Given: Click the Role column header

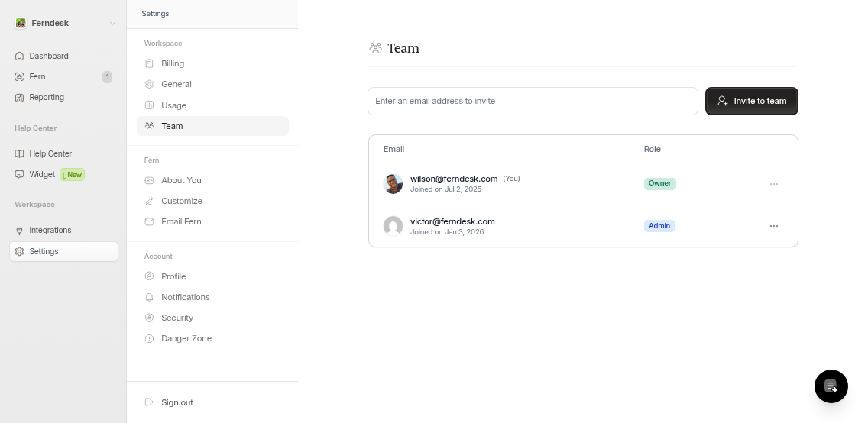Looking at the screenshot, I should [652, 150].
